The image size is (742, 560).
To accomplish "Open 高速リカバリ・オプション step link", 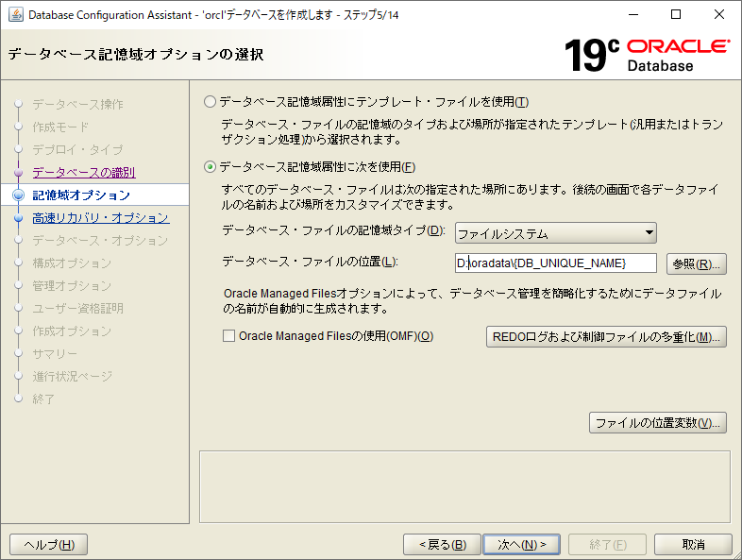I will pos(101,218).
